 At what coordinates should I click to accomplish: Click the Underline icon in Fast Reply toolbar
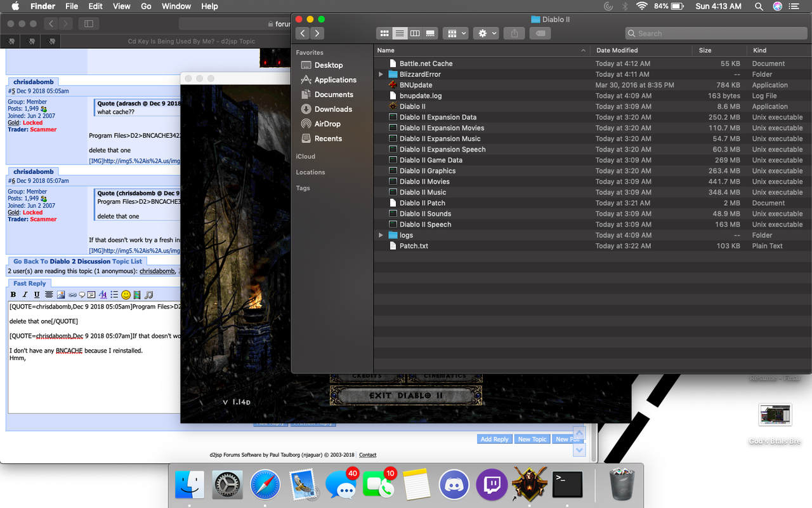point(37,295)
